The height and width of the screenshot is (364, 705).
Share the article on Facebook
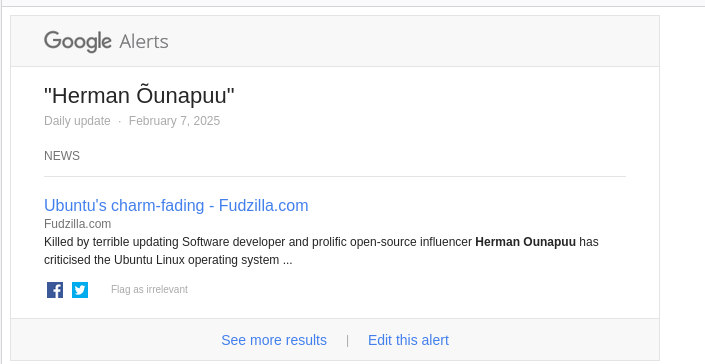(55, 290)
